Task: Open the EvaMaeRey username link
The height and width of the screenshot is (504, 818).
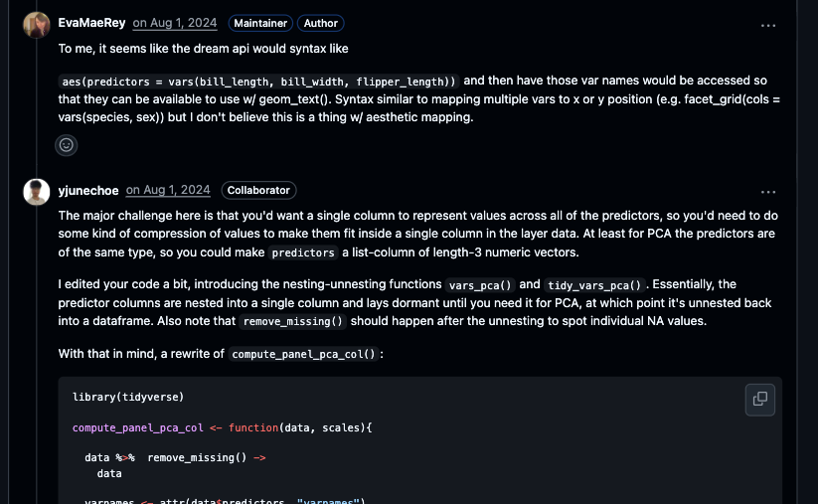Action: (x=91, y=23)
